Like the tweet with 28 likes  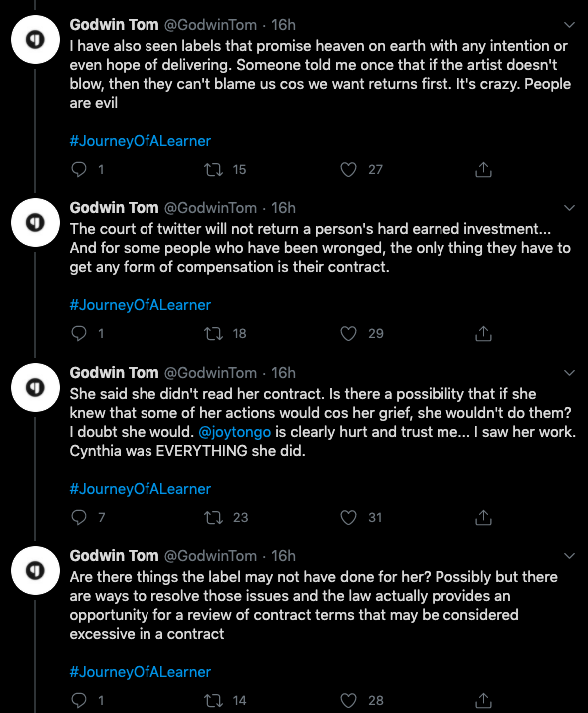click(348, 700)
